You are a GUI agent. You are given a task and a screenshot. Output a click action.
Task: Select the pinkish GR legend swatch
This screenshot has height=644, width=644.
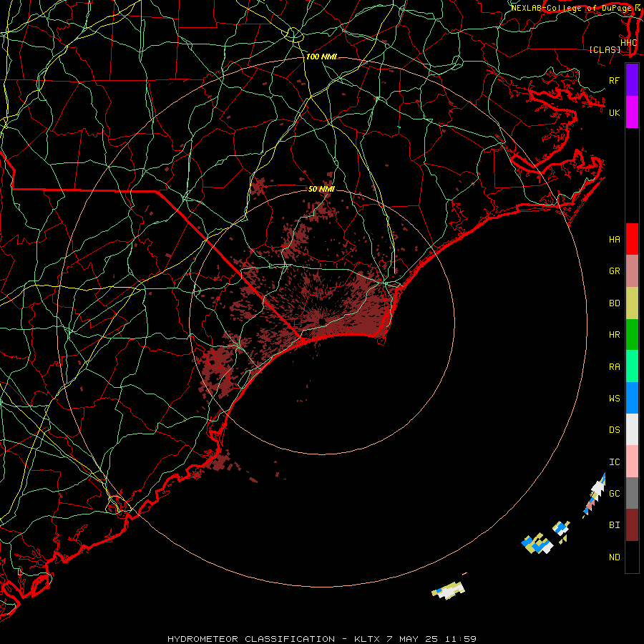point(632,271)
